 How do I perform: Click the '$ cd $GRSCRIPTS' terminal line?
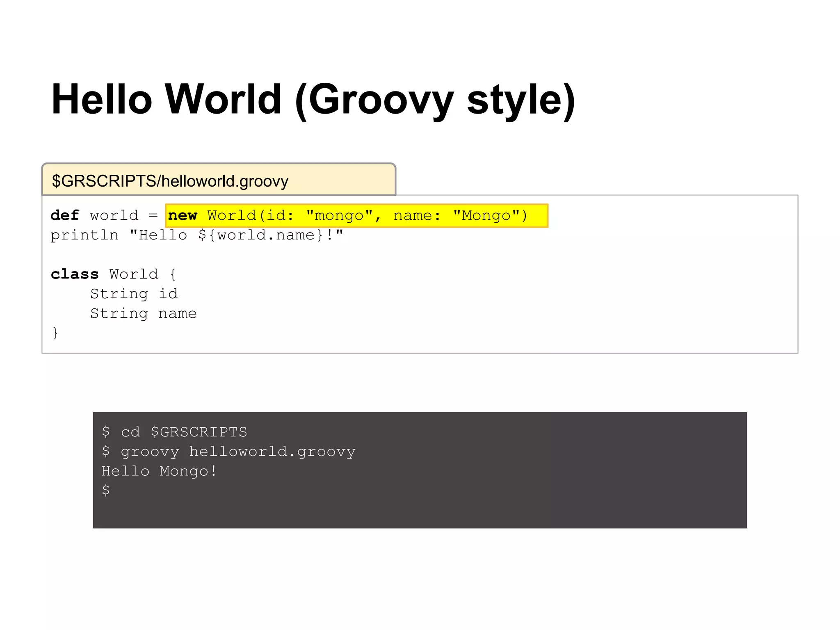point(174,432)
